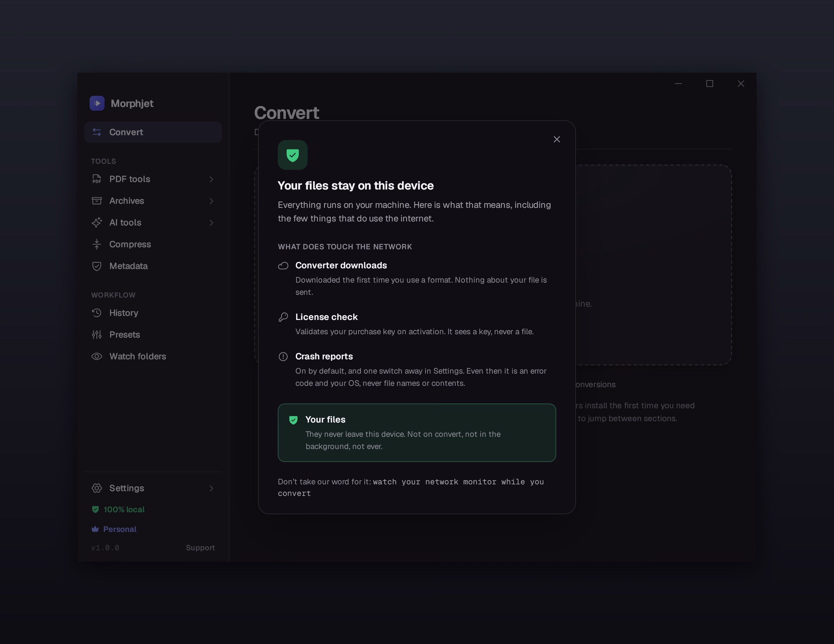Image resolution: width=834 pixels, height=644 pixels.
Task: Click the crown icon beside Personal
Action: [95, 529]
